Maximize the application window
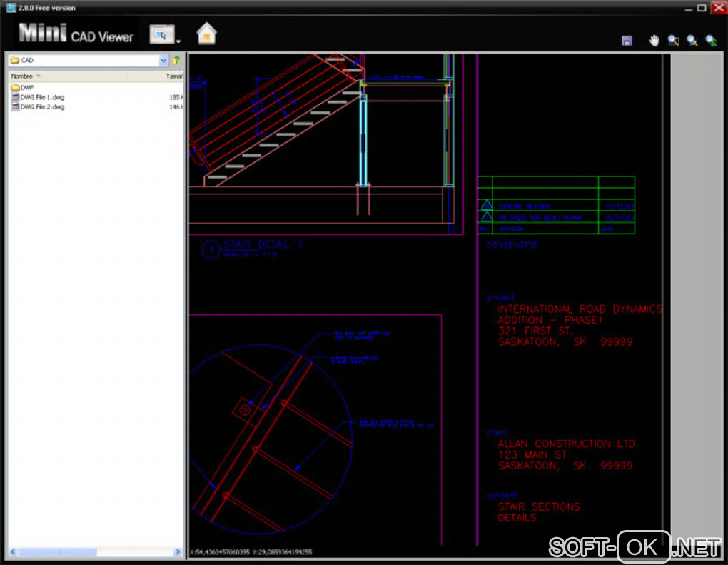 point(702,8)
